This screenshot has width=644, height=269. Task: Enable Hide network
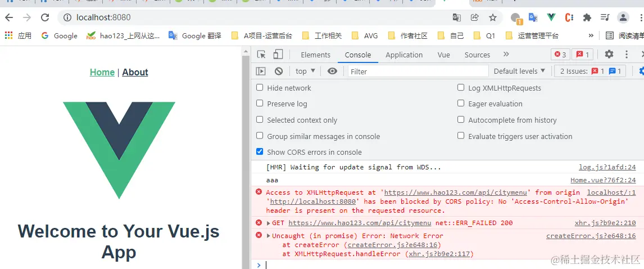tap(260, 88)
